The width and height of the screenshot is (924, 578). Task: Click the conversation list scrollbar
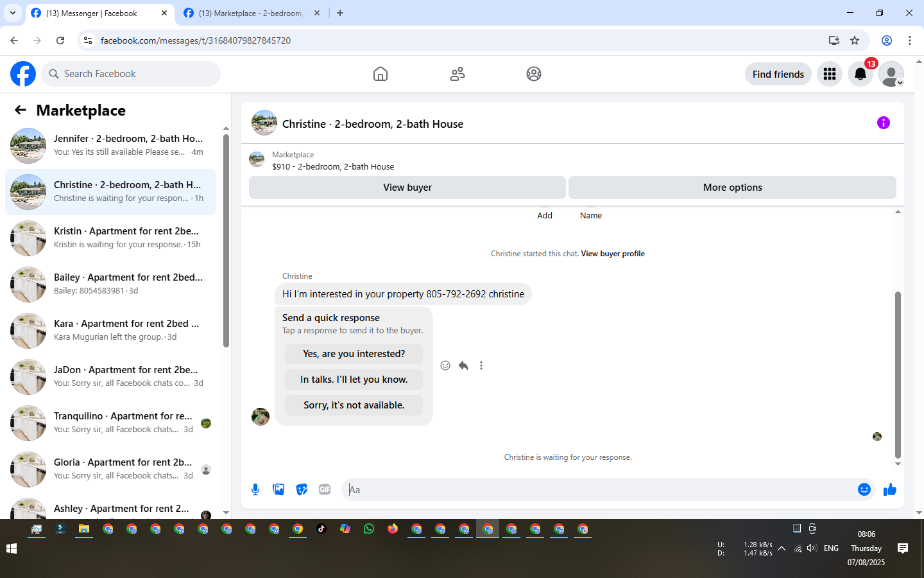tap(226, 241)
